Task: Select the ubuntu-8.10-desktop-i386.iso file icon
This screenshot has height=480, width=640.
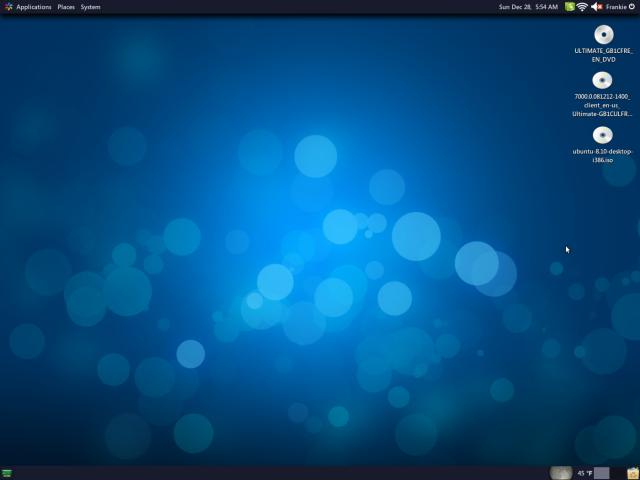Action: [x=602, y=135]
